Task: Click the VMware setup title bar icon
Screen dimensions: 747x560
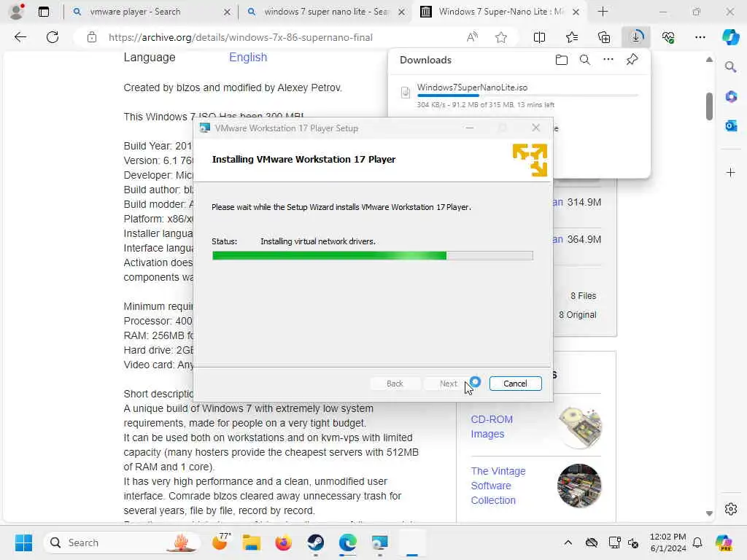Action: [205, 128]
